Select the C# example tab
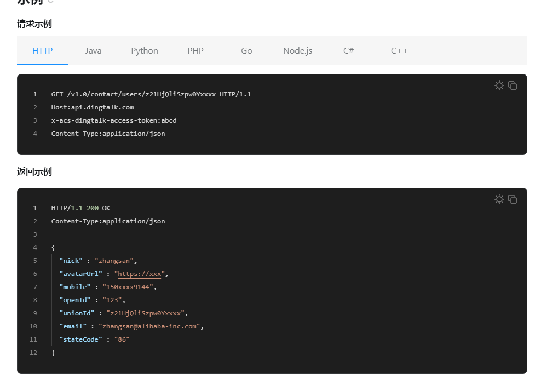The height and width of the screenshot is (392, 541). pyautogui.click(x=348, y=51)
